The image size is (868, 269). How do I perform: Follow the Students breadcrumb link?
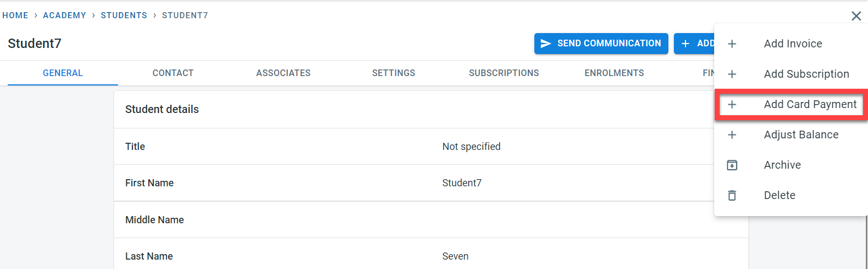click(x=124, y=15)
